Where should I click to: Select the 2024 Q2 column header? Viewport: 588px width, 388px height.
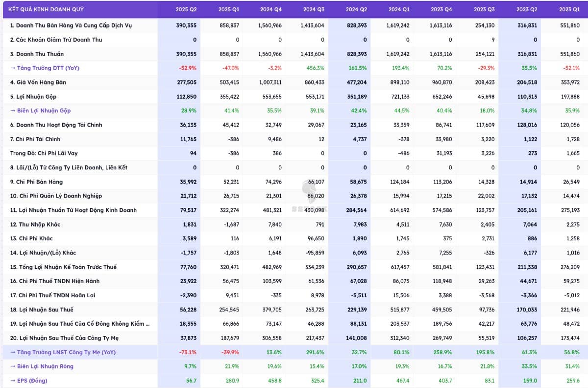[356, 9]
